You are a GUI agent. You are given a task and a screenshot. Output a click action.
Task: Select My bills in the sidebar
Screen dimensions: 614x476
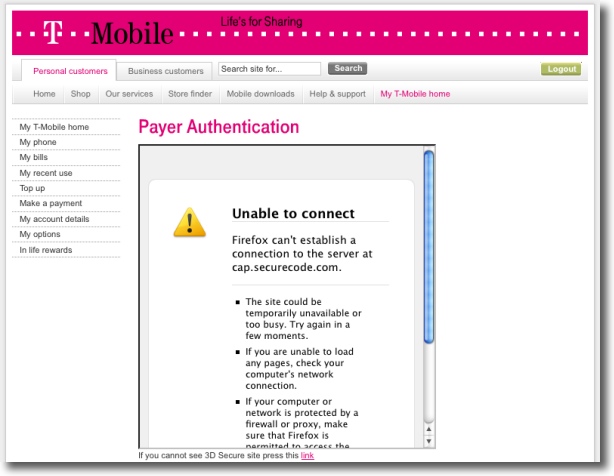pyautogui.click(x=34, y=158)
